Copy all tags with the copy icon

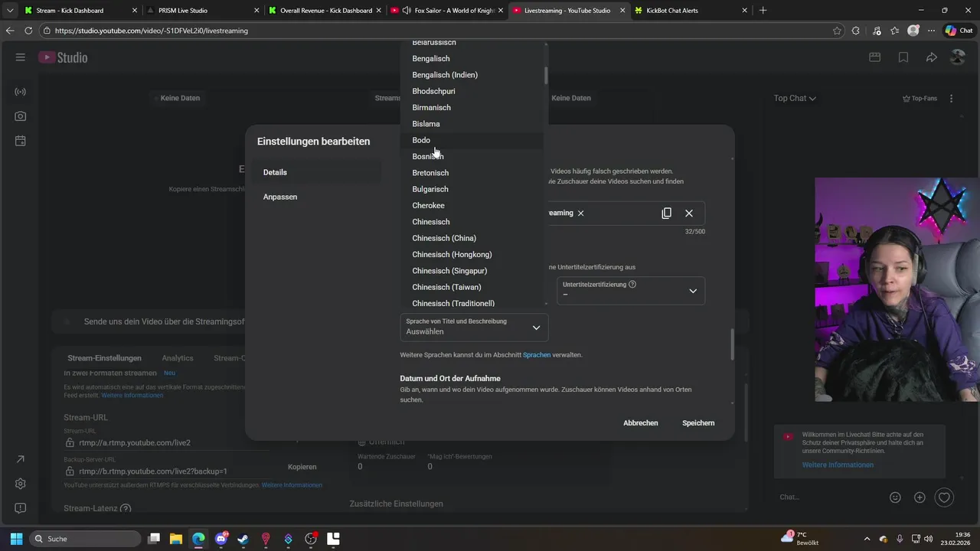click(666, 214)
